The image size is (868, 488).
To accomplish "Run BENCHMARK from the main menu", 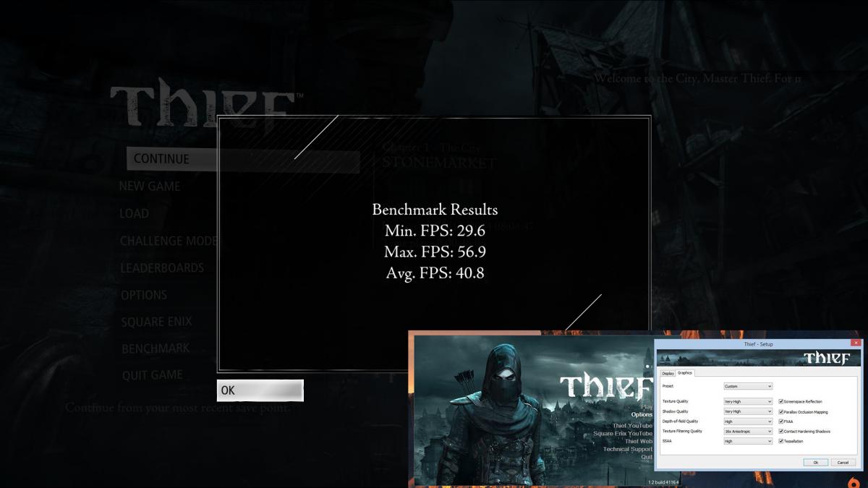I will tap(156, 348).
